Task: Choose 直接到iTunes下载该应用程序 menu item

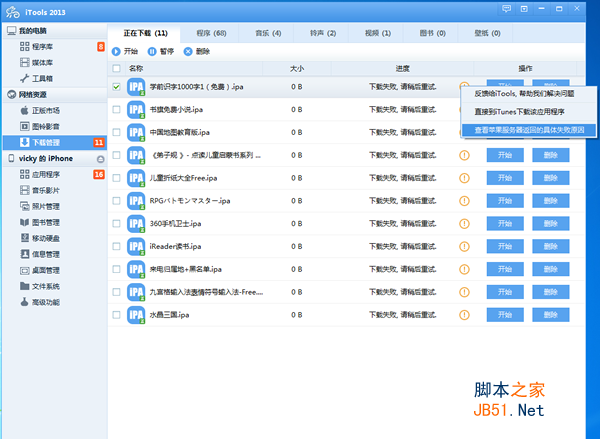Action: 528,112
